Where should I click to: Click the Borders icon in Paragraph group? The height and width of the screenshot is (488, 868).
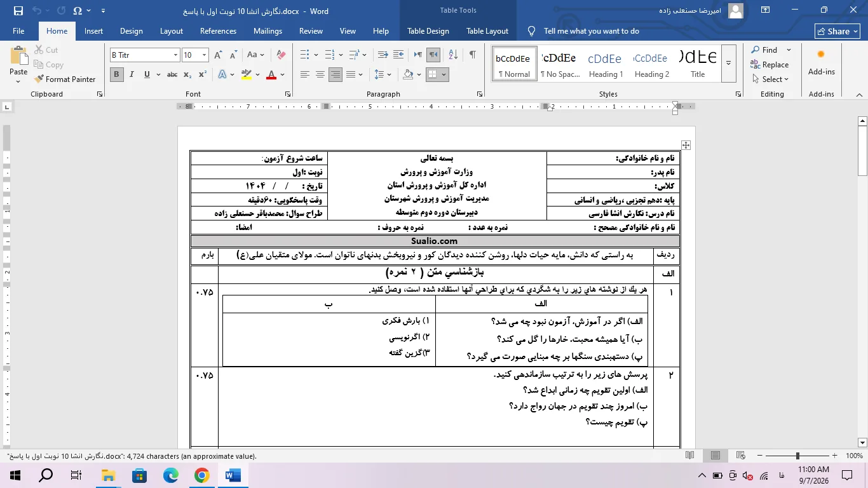coord(432,74)
